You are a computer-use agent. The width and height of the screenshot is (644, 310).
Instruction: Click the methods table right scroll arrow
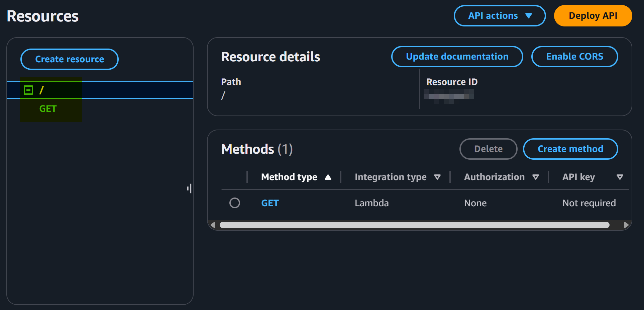pyautogui.click(x=626, y=225)
